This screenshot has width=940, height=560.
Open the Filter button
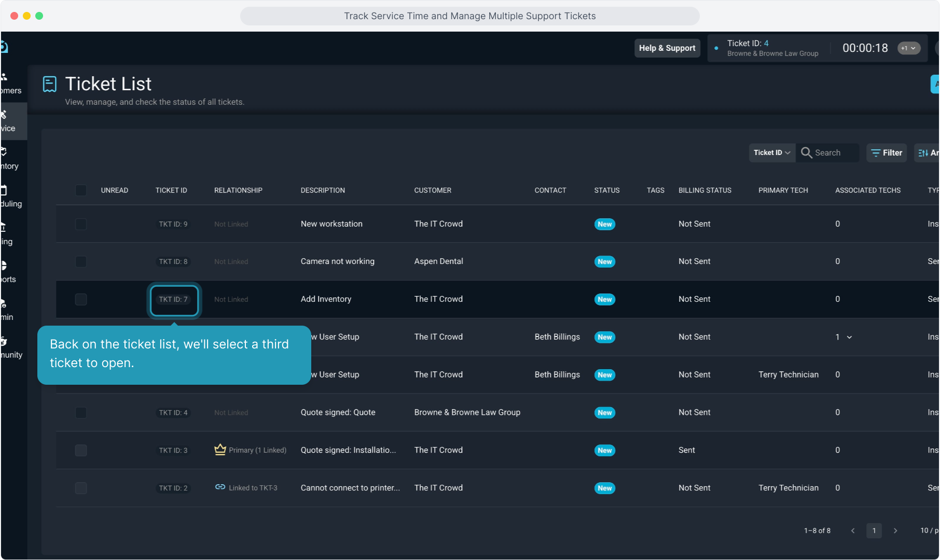tap(886, 152)
